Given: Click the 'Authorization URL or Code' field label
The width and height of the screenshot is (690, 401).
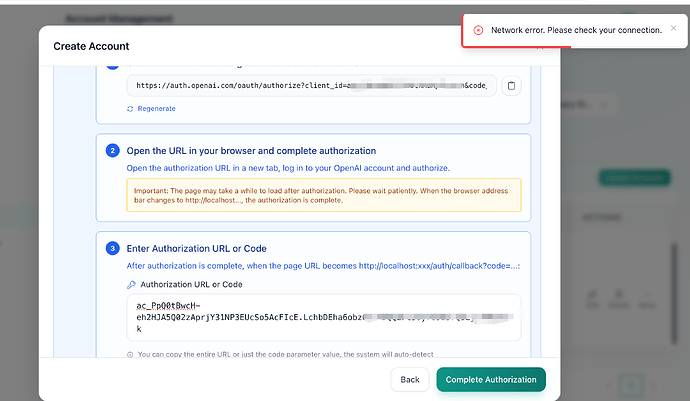Looking at the screenshot, I should click(191, 285).
